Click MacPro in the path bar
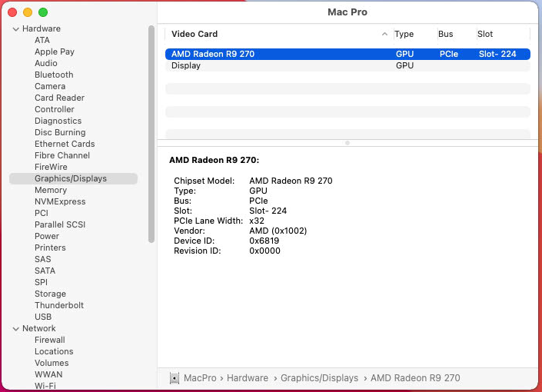The image size is (542, 392). [x=200, y=378]
